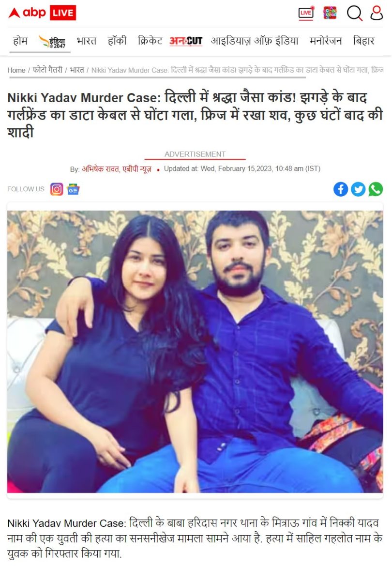Open the क्रिकेट section
This screenshot has height=568, width=392.
150,41
